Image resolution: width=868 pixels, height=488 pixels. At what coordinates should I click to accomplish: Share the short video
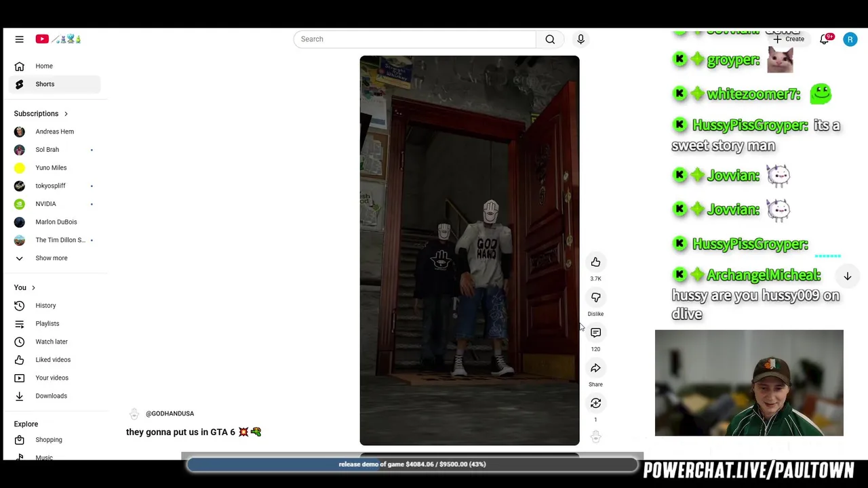click(x=595, y=368)
